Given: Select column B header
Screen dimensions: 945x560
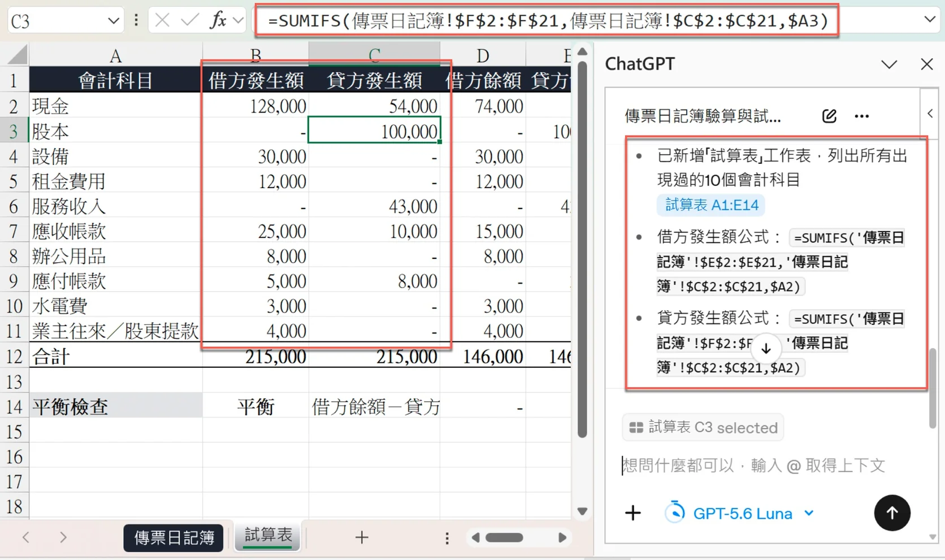Looking at the screenshot, I should tap(255, 55).
